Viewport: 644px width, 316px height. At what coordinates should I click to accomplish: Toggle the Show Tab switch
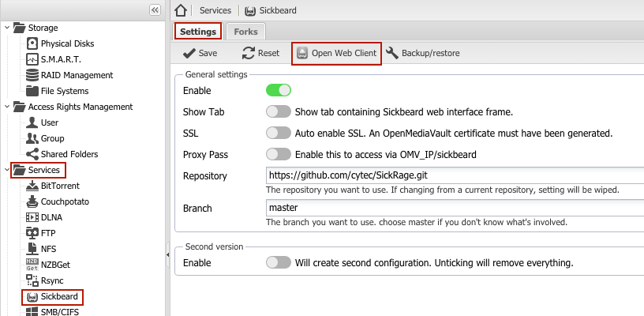coord(279,111)
